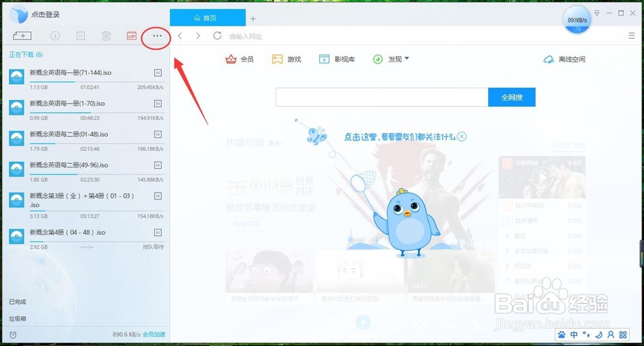Open 离线空间 cloud link
The image size is (644, 346).
pyautogui.click(x=564, y=59)
